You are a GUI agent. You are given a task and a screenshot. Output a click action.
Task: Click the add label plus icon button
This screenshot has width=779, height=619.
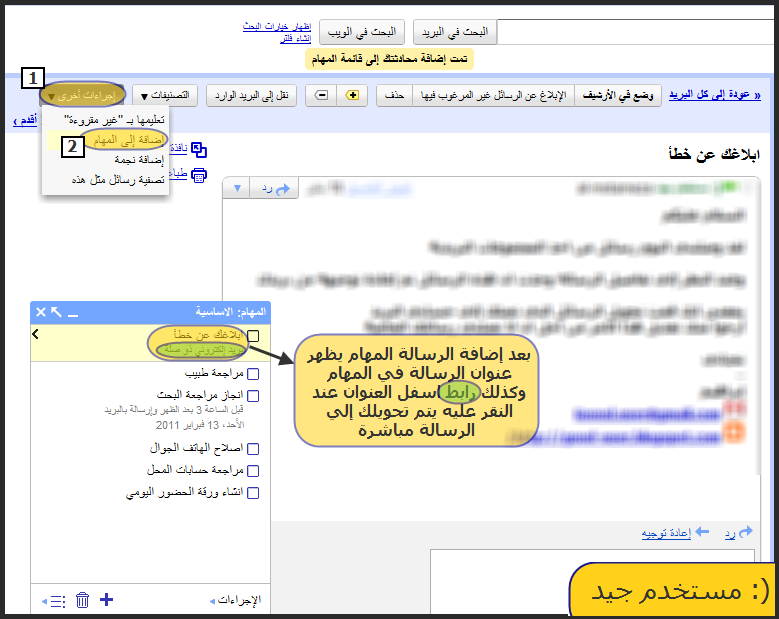352,95
